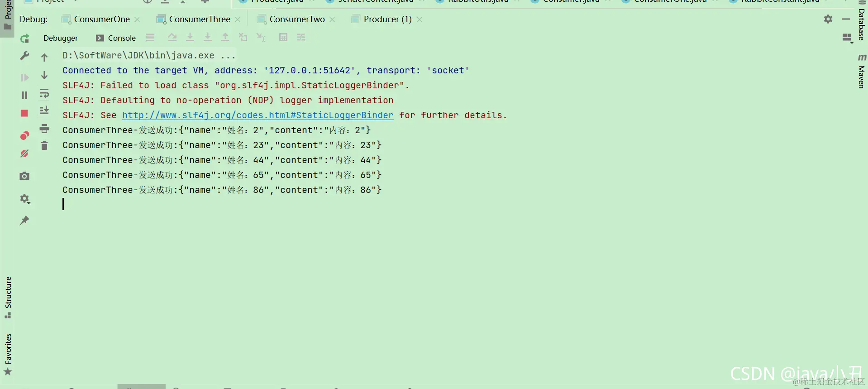Open the Maven side panel

(861, 71)
